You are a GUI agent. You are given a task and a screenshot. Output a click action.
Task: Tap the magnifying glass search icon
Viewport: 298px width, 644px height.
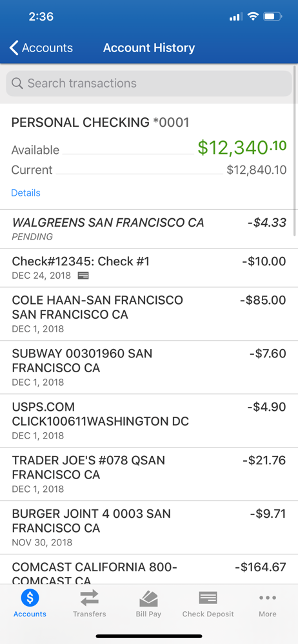pyautogui.click(x=17, y=83)
